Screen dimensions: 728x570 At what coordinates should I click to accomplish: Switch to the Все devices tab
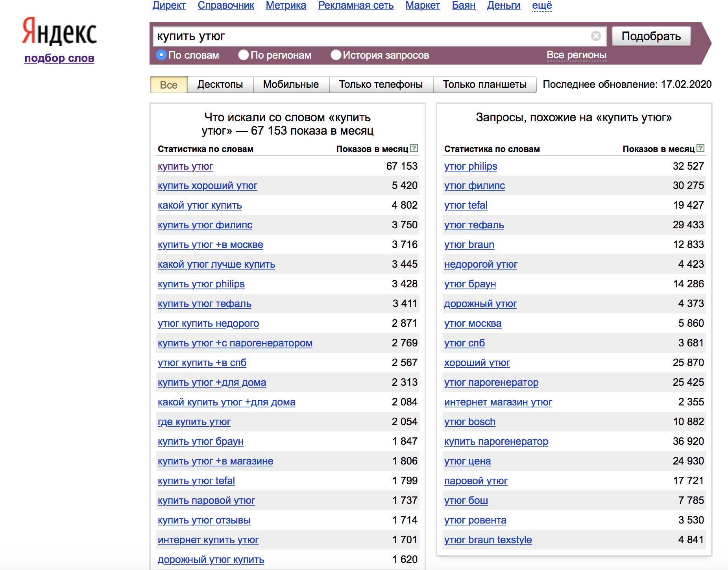click(x=168, y=85)
